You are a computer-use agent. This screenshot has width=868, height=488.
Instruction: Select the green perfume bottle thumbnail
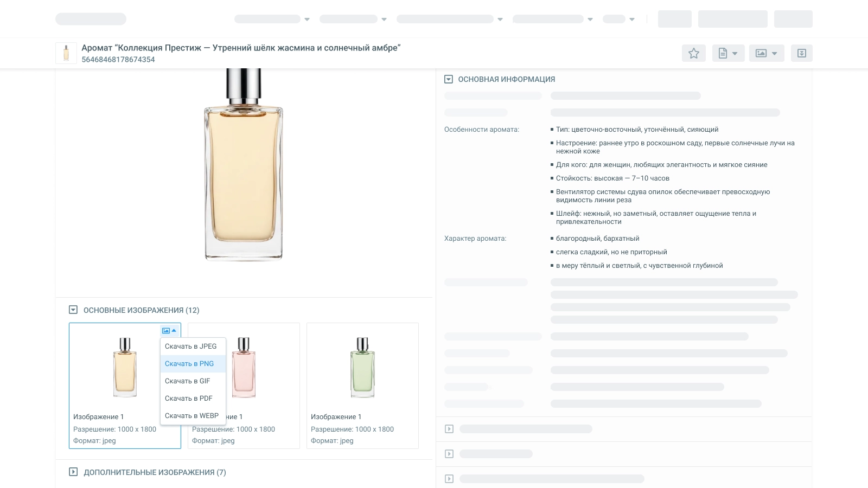pyautogui.click(x=362, y=368)
